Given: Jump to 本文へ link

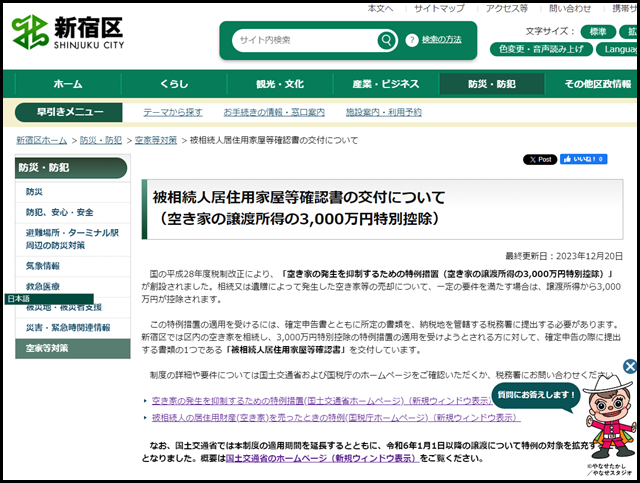Looking at the screenshot, I should (380, 8).
